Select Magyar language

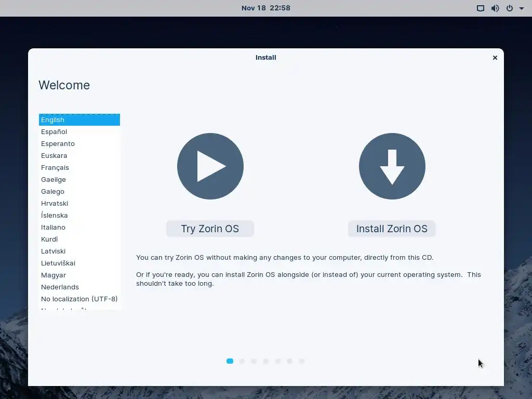[x=79, y=275]
